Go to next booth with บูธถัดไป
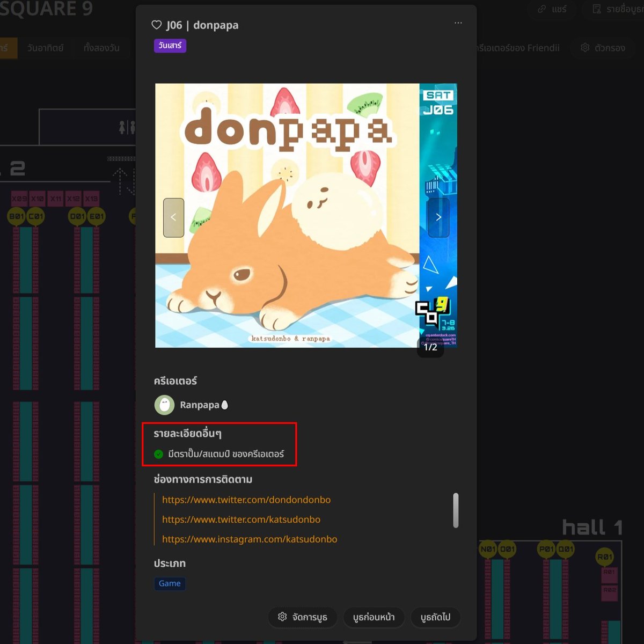 coord(435,617)
